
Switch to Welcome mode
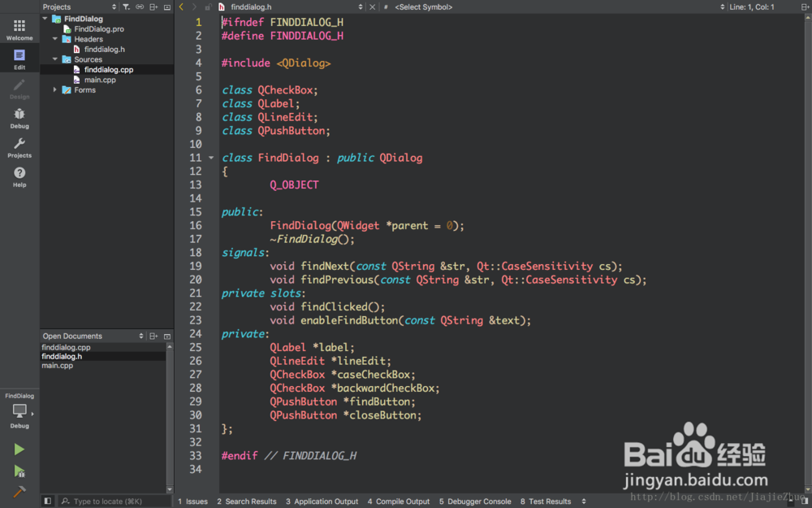19,29
